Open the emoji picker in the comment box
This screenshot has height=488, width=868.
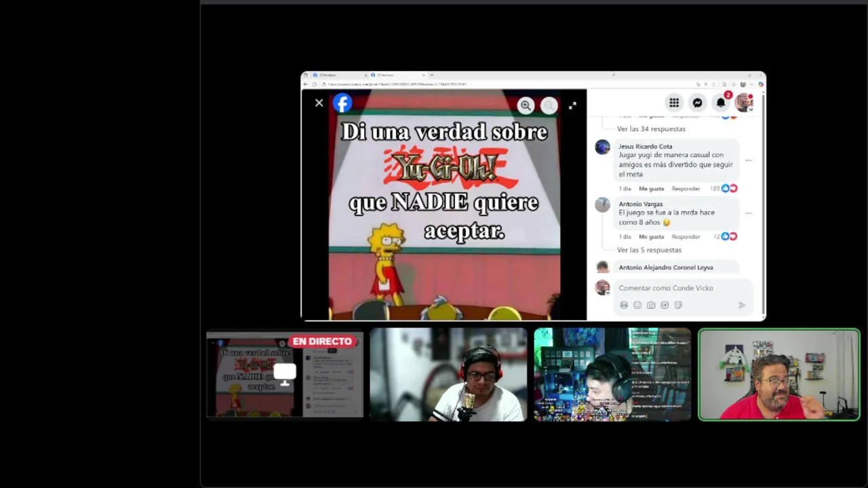click(637, 305)
